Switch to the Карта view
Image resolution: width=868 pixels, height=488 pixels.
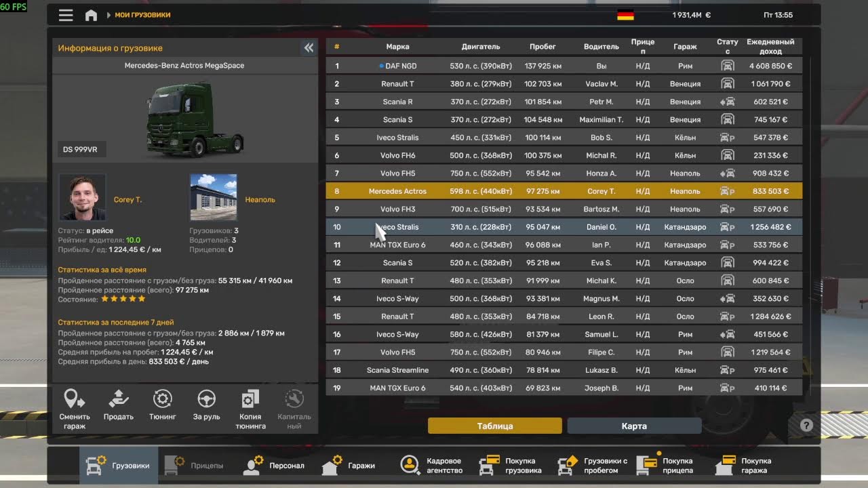634,426
